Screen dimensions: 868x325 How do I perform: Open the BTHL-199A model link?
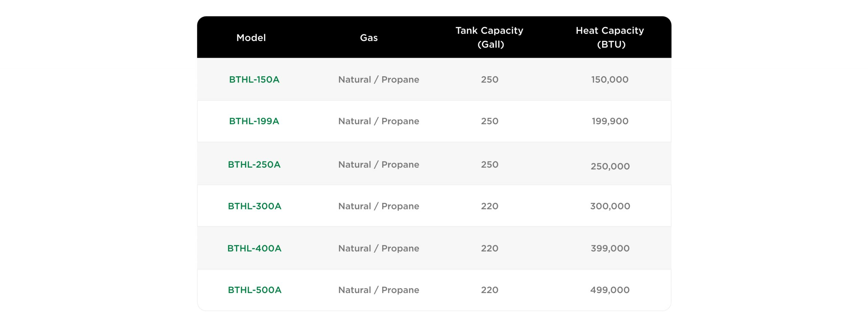pos(254,121)
